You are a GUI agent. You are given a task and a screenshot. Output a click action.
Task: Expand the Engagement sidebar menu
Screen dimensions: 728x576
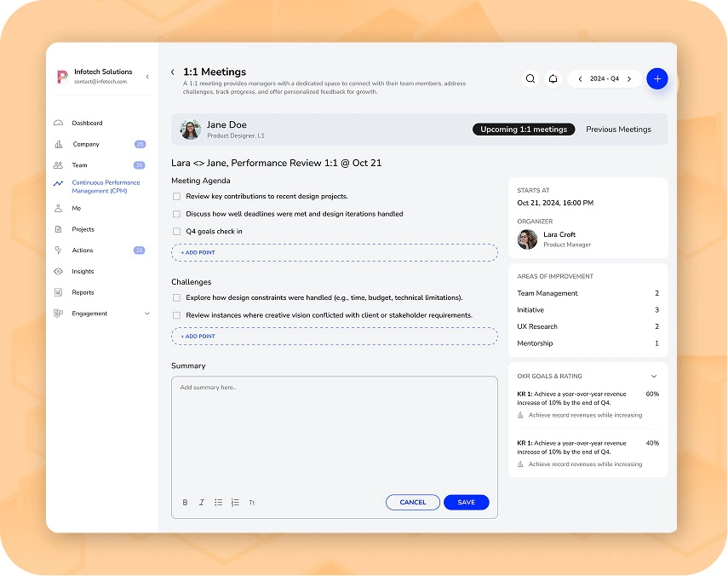(146, 314)
